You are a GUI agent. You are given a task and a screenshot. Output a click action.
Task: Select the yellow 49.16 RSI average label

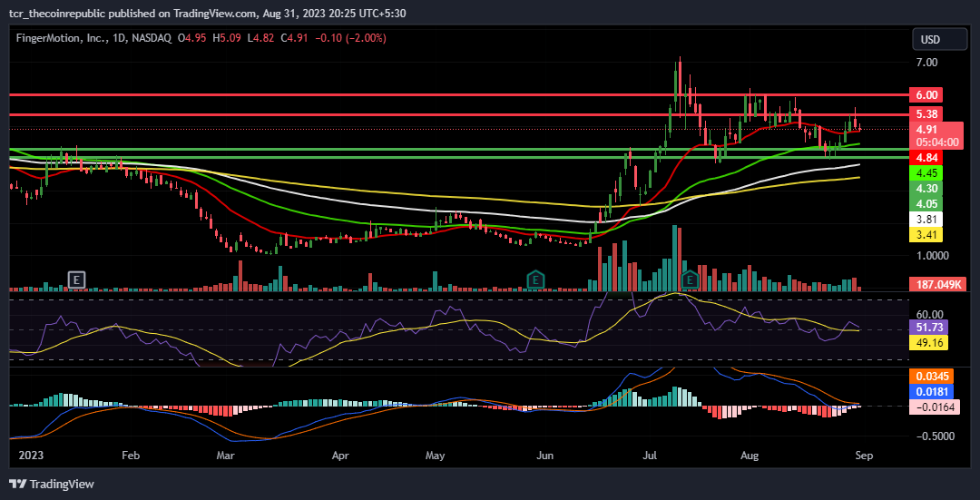pyautogui.click(x=929, y=342)
